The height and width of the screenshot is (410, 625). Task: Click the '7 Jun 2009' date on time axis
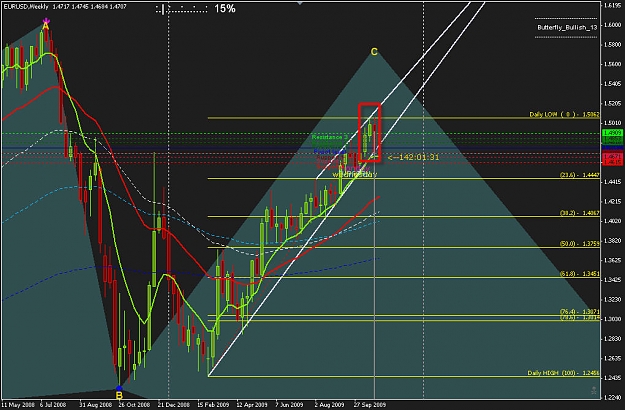pos(291,405)
